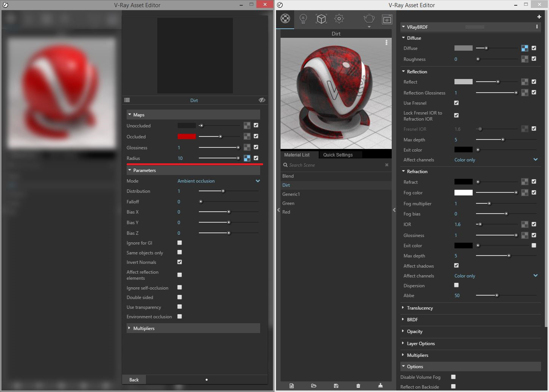Collapse the Parameters section
The height and width of the screenshot is (392, 549).
193,170
